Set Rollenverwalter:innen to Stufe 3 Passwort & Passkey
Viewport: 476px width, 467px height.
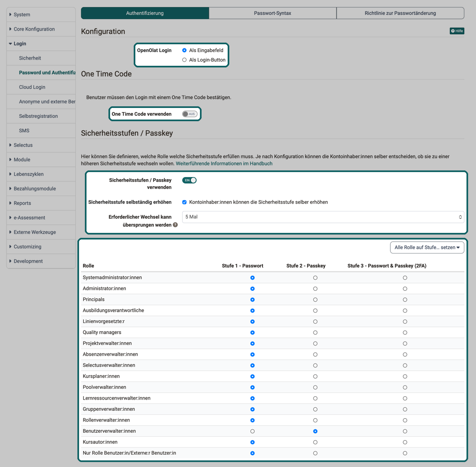tap(405, 421)
